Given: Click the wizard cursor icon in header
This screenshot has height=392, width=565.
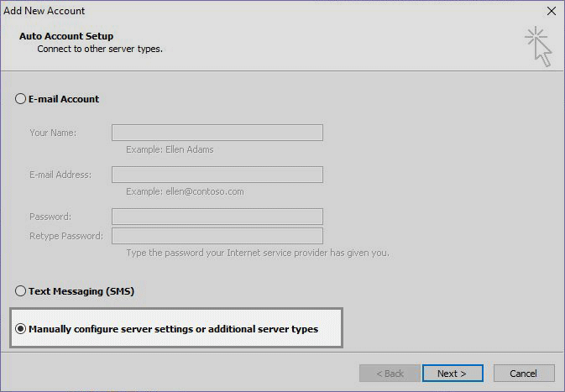Looking at the screenshot, I should (538, 46).
